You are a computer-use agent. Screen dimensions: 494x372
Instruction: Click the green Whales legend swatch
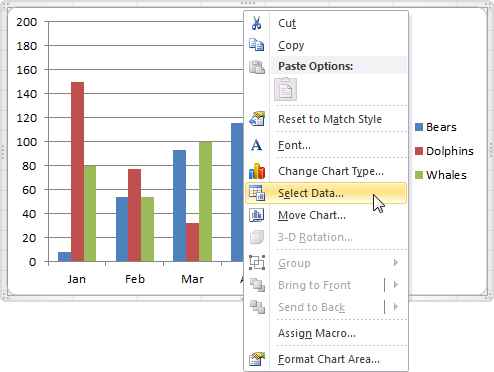point(419,175)
